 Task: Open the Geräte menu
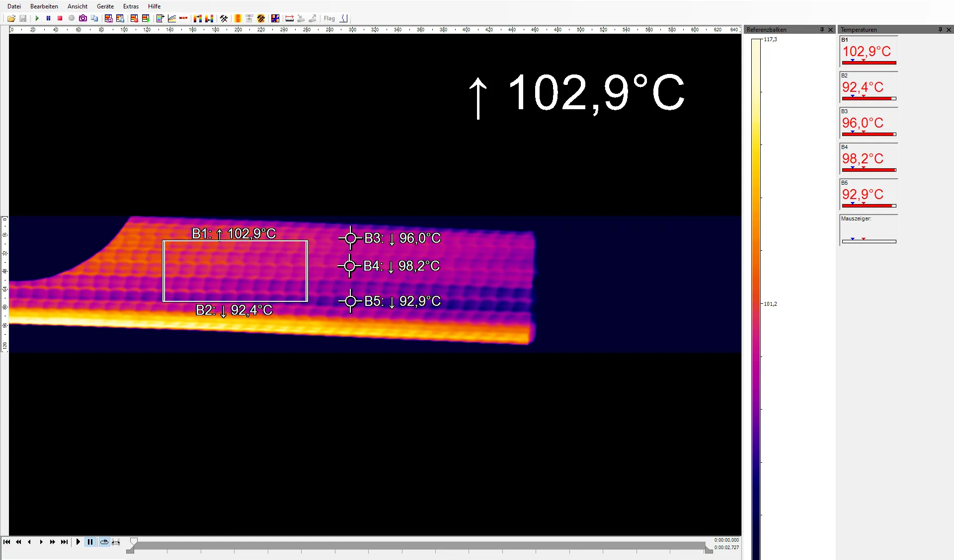(x=105, y=6)
